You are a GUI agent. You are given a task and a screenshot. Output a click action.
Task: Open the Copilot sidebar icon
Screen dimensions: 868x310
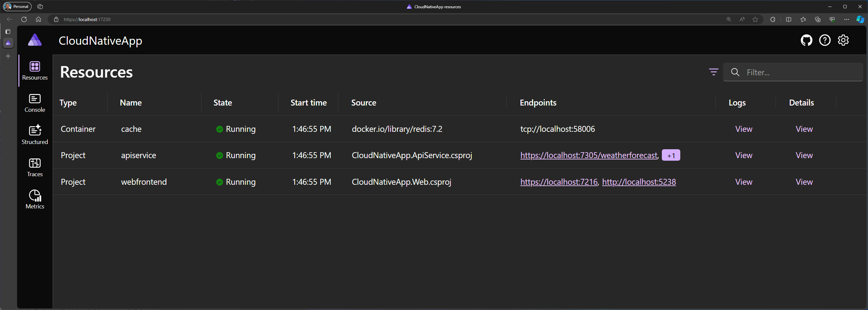pos(860,19)
